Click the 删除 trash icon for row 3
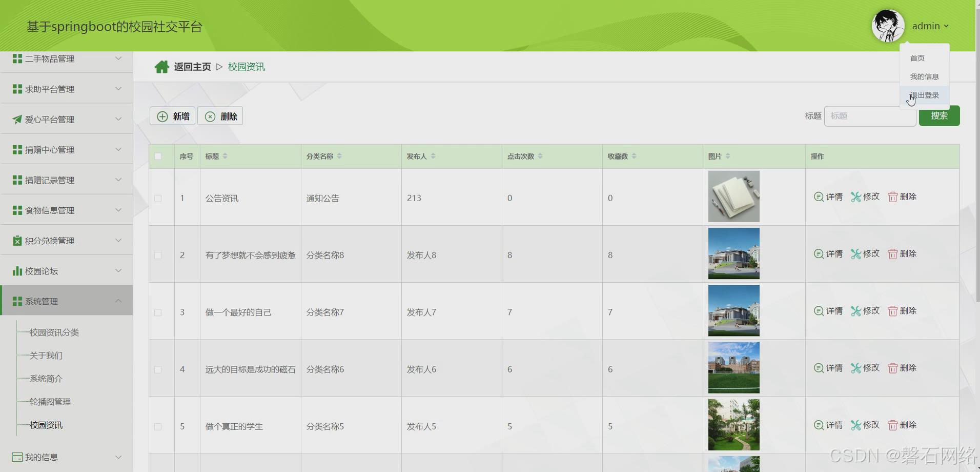Image resolution: width=980 pixels, height=472 pixels. [x=892, y=310]
